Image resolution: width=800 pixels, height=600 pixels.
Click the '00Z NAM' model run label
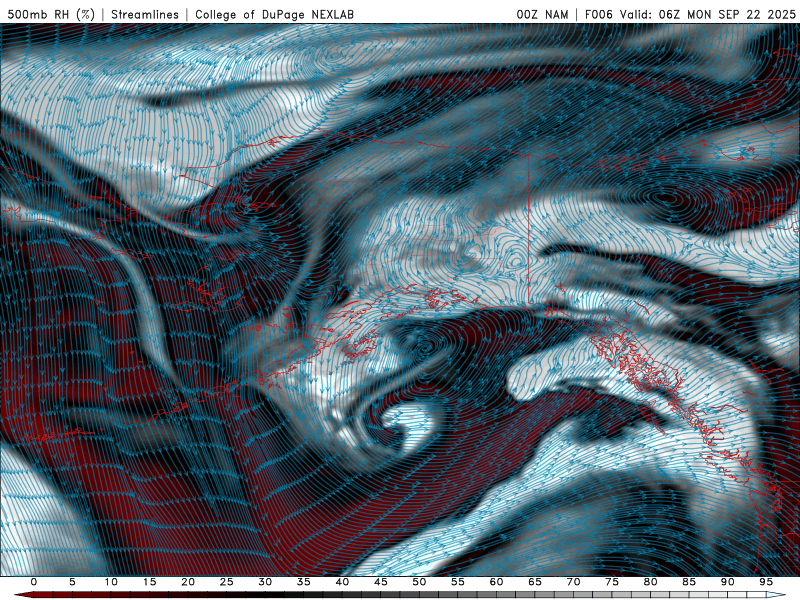[x=542, y=15]
